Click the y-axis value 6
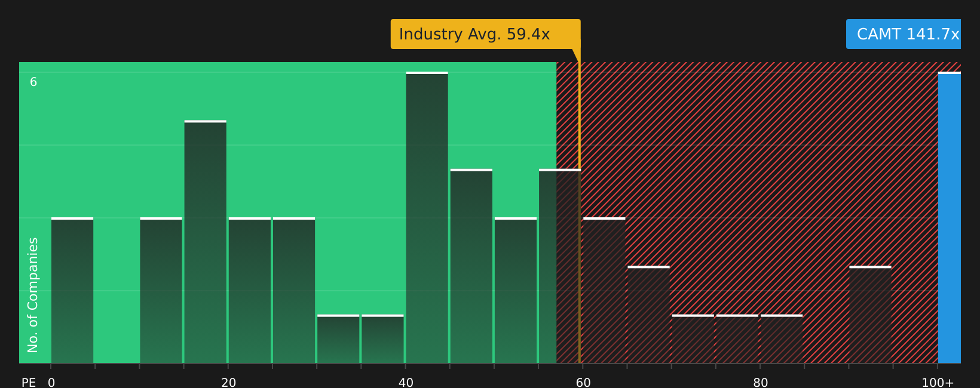The height and width of the screenshot is (388, 980). [x=33, y=82]
